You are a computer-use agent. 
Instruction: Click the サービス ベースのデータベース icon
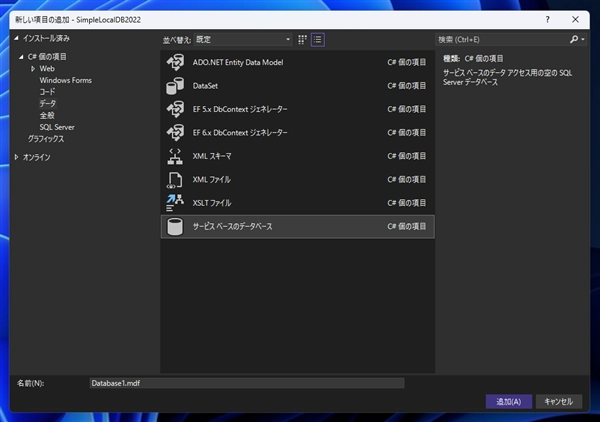click(x=175, y=226)
